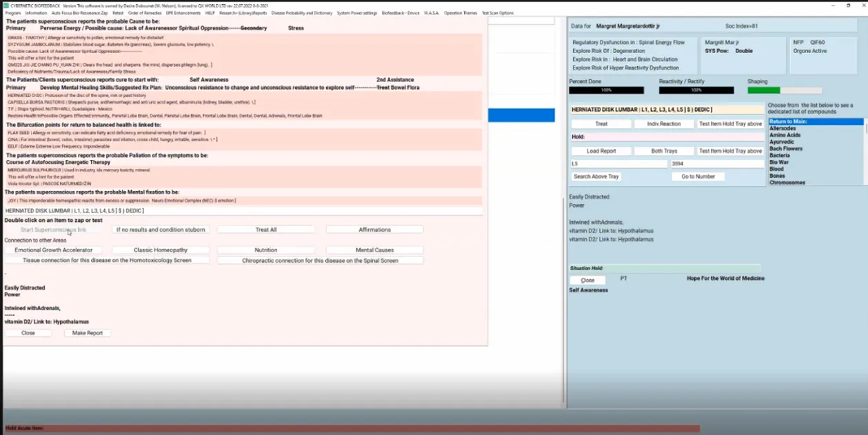Open Affirmations

coord(374,230)
